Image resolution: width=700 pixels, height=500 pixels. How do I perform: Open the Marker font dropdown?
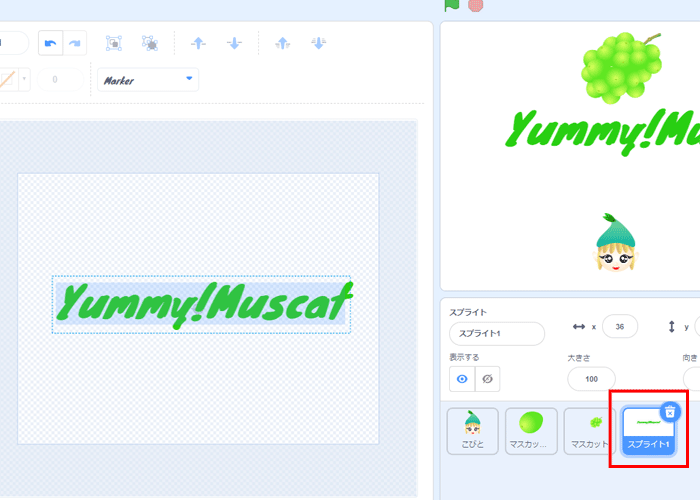click(148, 80)
